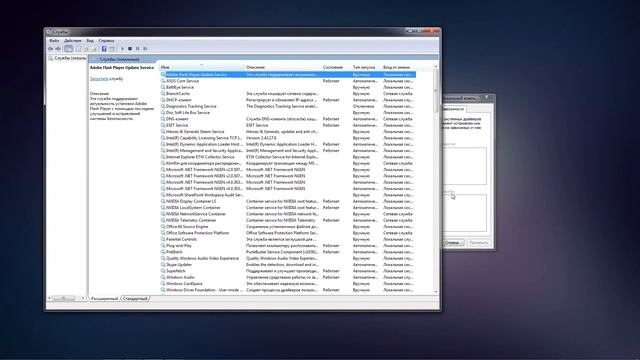Click gear icon of BranchCache service
The height and width of the screenshot is (360, 640).
click(x=163, y=93)
